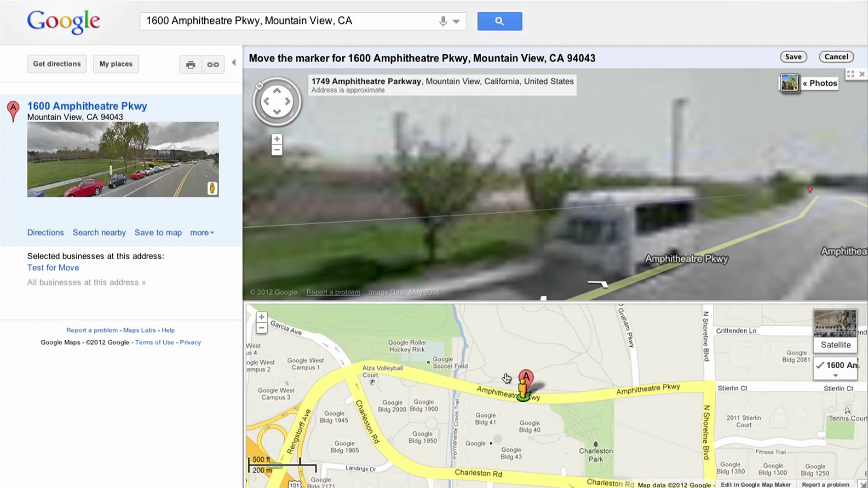This screenshot has width=868, height=488.
Task: Close the street view pane
Action: (x=862, y=74)
